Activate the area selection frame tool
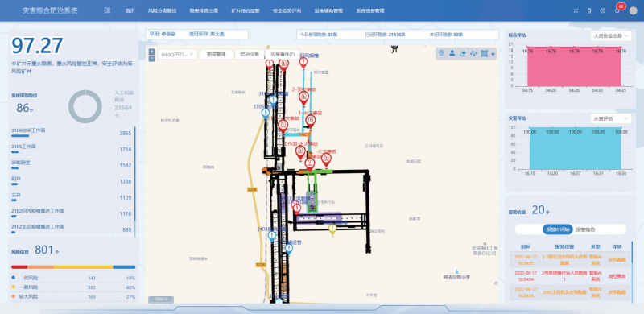The image size is (644, 314). tap(484, 53)
